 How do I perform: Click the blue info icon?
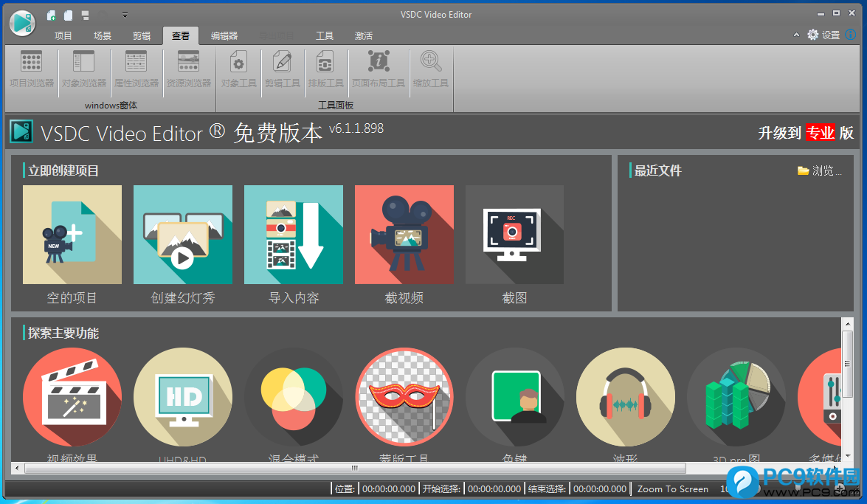(851, 35)
